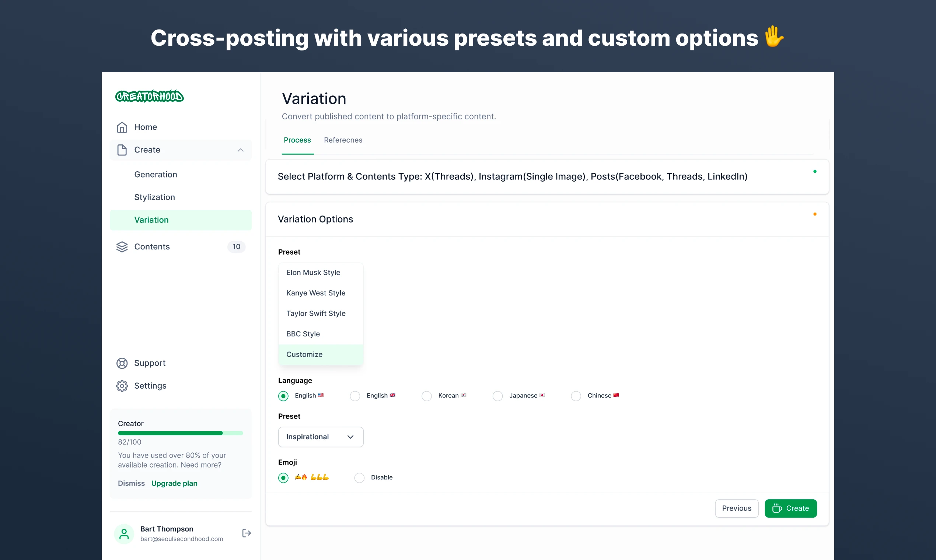Switch to the Referecnes tab

tap(343, 140)
